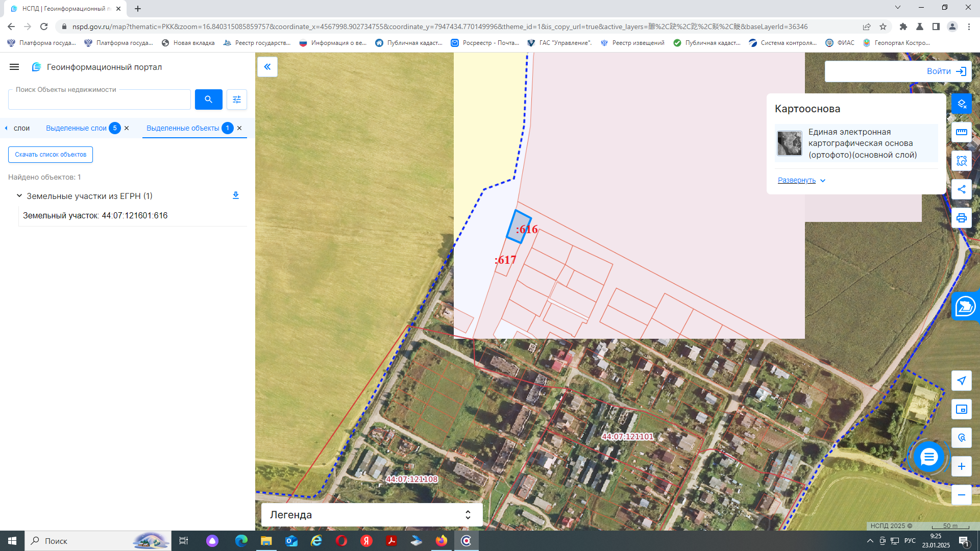Open the print map tool
The width and height of the screenshot is (980, 551).
[x=962, y=218]
